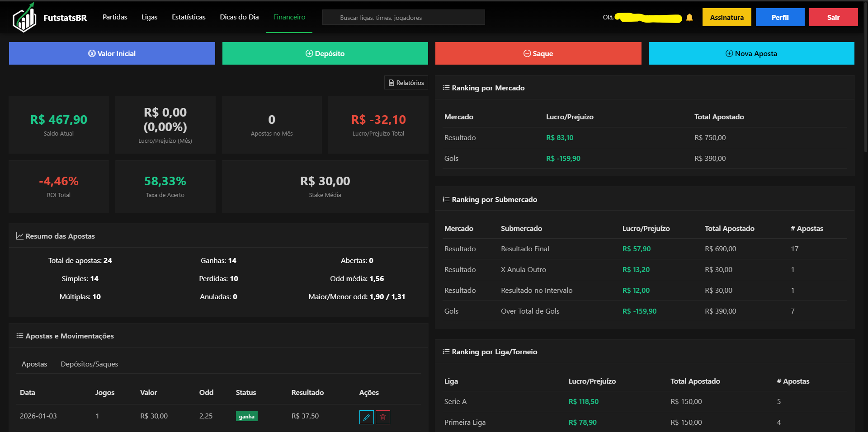
Task: Click the Sair logout button
Action: tap(834, 17)
